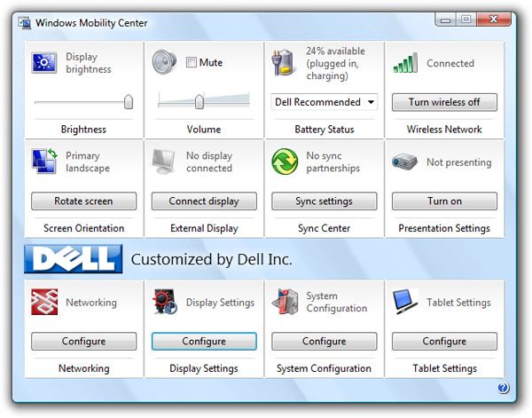Open help with the blue question mark
The width and height of the screenshot is (532, 418).
(x=503, y=388)
